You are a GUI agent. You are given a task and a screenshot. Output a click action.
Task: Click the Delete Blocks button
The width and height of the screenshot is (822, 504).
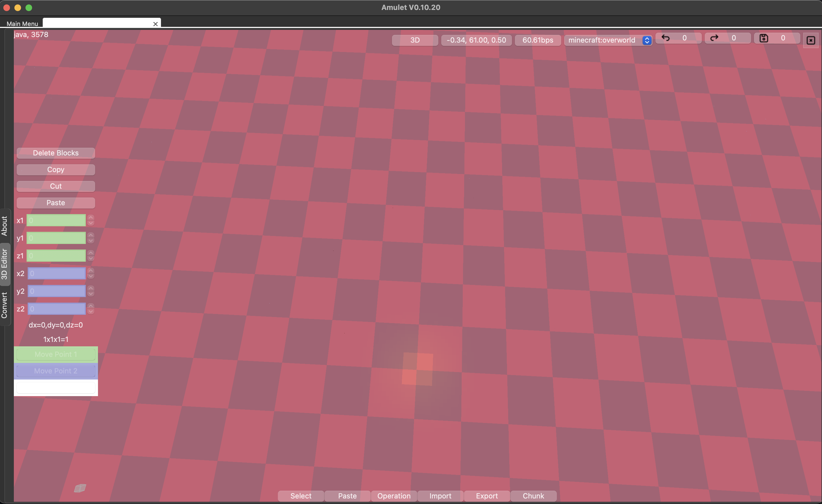point(56,153)
